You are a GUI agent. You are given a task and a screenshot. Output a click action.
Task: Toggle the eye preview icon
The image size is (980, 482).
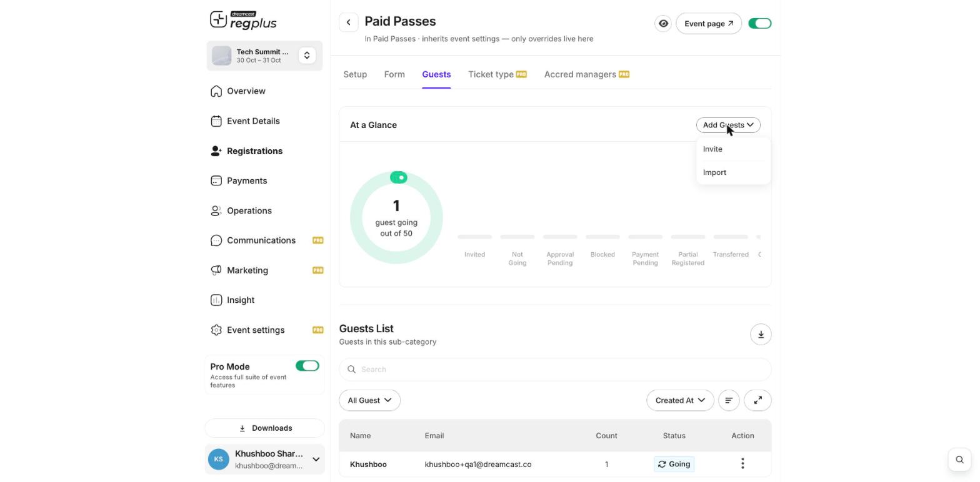click(663, 24)
